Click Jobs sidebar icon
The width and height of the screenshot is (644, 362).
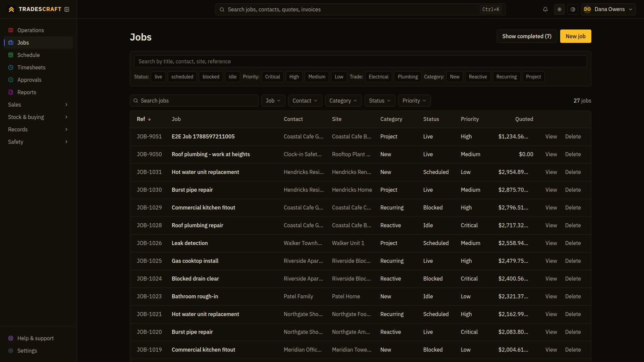point(11,43)
